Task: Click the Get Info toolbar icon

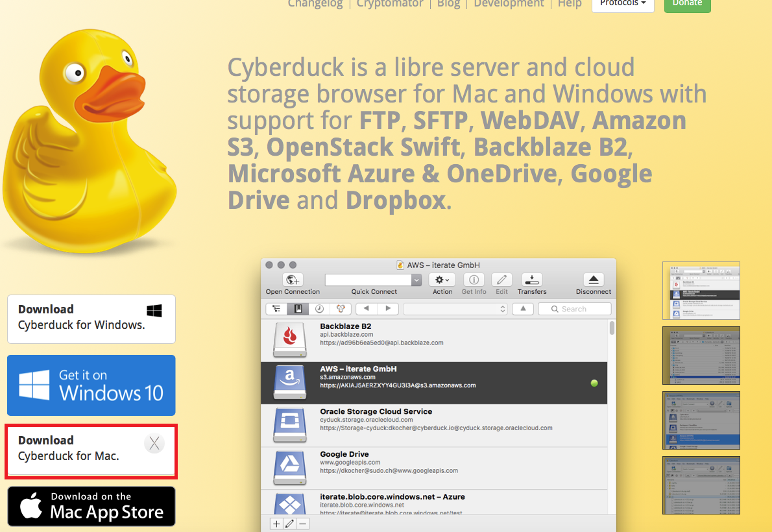Action: pyautogui.click(x=474, y=280)
